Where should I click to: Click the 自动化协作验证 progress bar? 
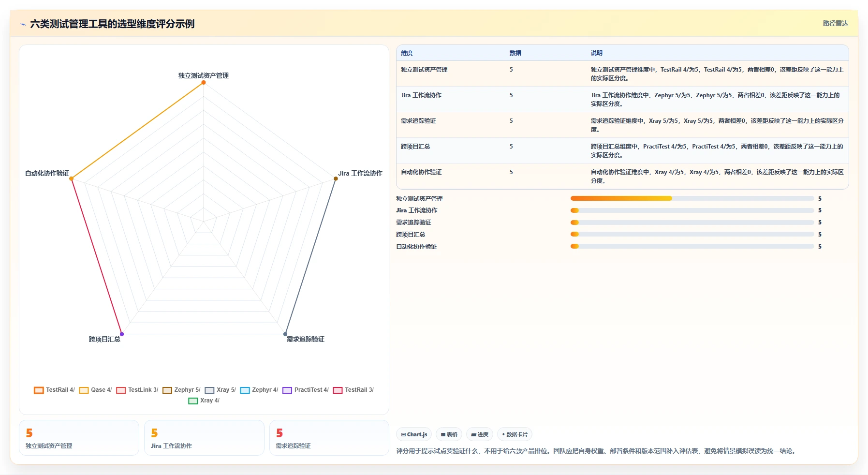click(692, 246)
